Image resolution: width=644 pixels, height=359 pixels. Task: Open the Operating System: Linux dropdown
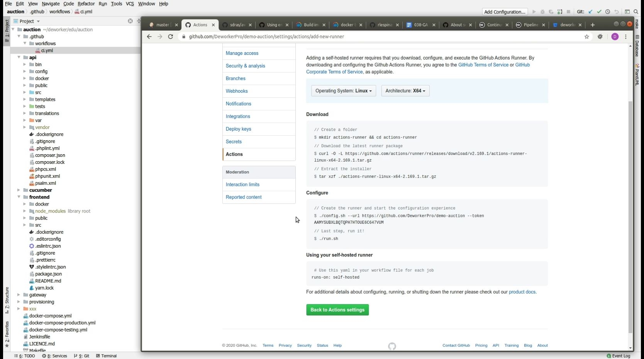344,91
